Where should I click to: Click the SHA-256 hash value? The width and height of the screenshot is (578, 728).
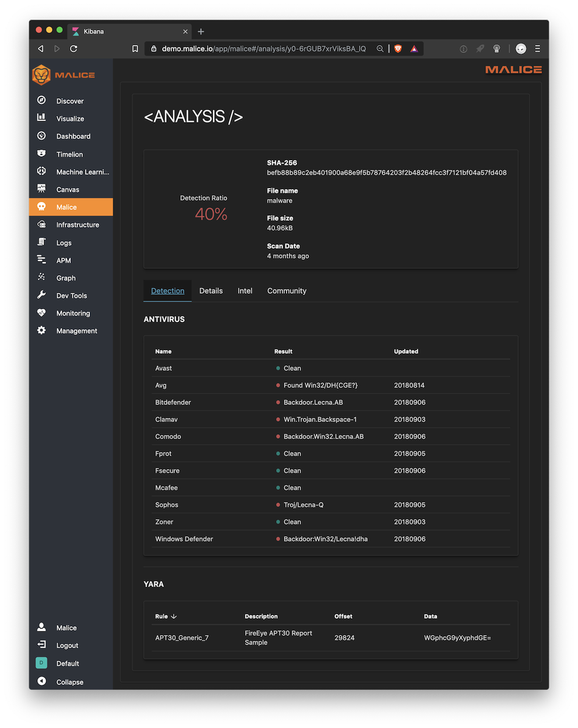click(387, 172)
